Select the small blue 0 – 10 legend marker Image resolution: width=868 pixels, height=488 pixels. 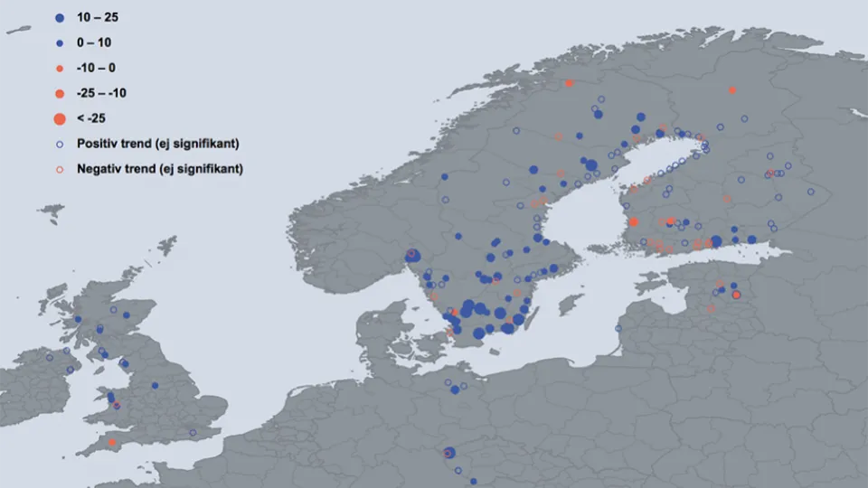tap(60, 42)
